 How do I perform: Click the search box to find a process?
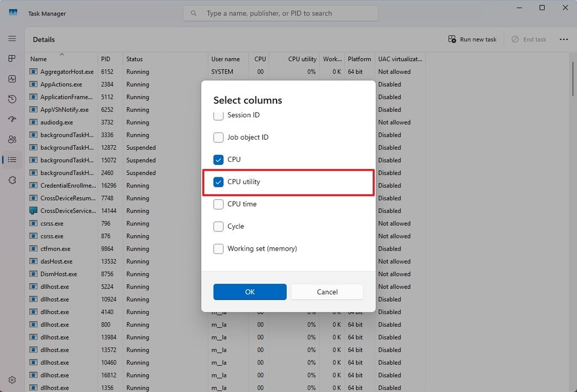(x=280, y=12)
